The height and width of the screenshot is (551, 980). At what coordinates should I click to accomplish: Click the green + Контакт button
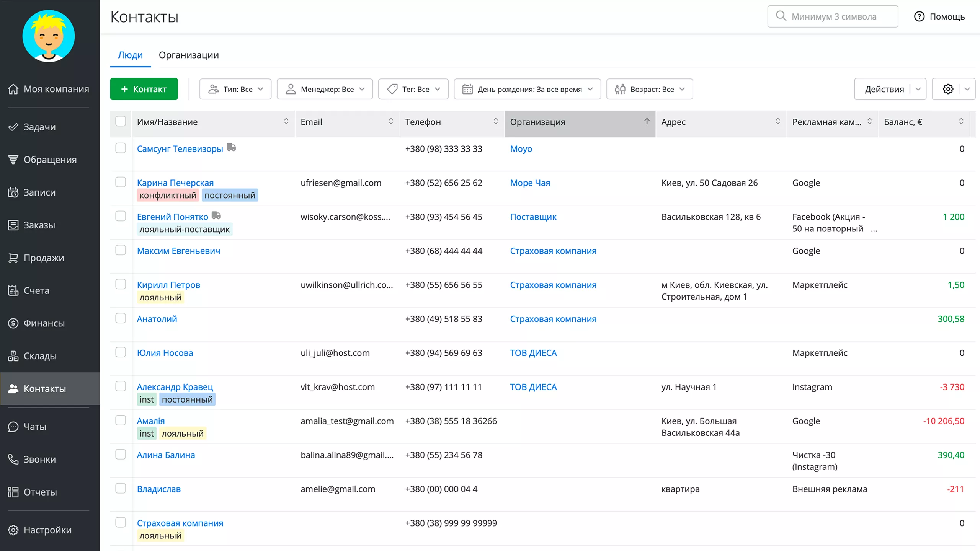[144, 89]
